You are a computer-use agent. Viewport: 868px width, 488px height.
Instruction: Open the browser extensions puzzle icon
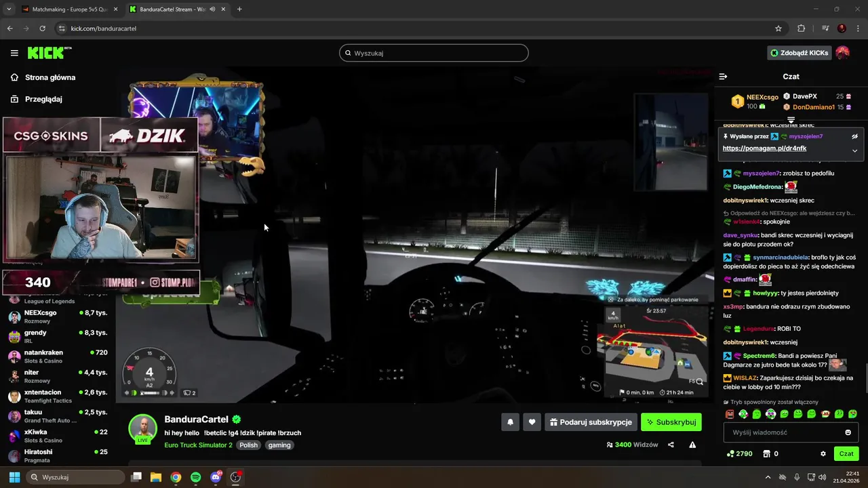tap(802, 28)
